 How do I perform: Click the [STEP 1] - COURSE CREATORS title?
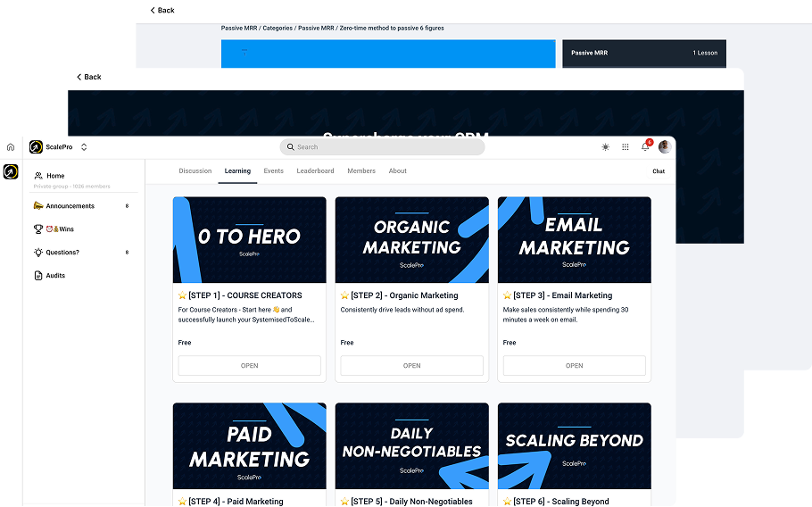(x=245, y=295)
